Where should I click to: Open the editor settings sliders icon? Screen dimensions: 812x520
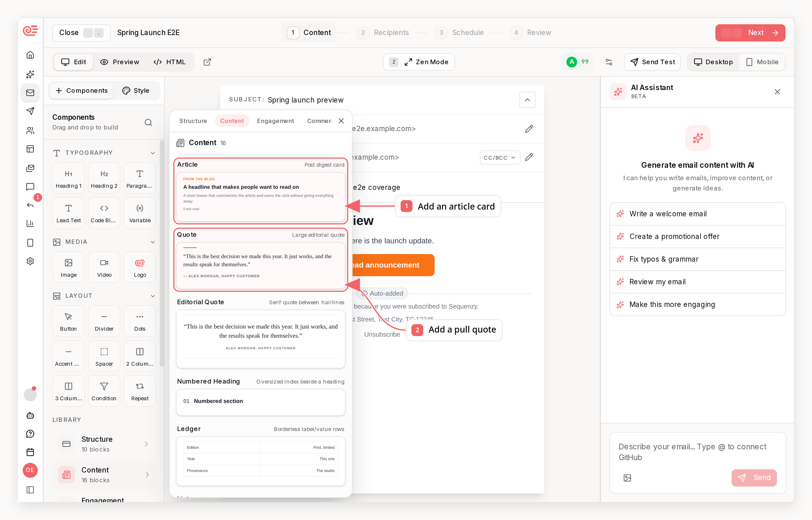click(x=609, y=62)
